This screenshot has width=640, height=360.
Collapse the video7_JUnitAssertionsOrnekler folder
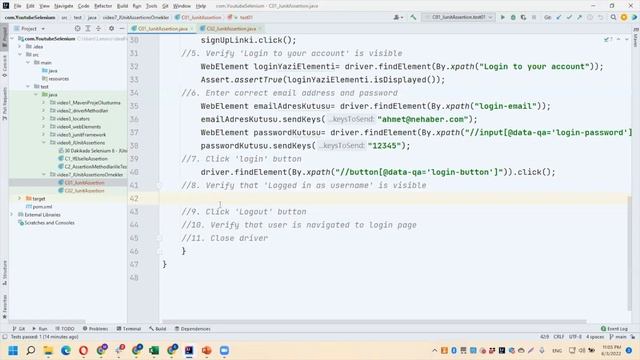[44, 175]
